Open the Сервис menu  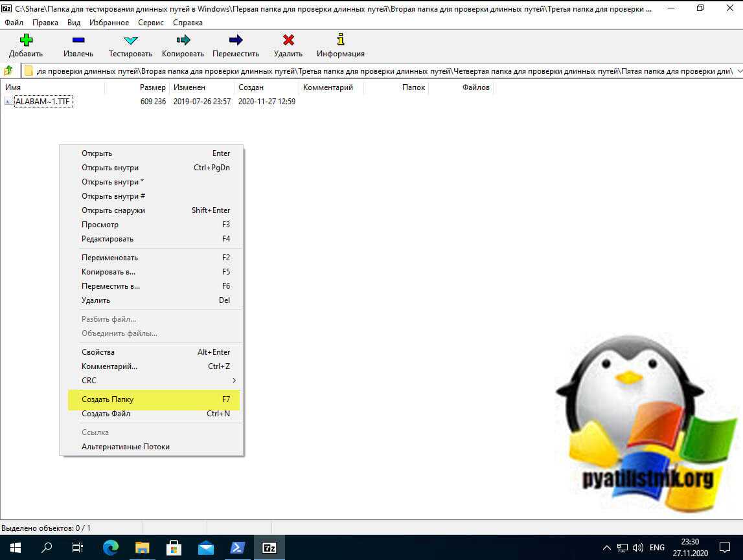tap(151, 23)
